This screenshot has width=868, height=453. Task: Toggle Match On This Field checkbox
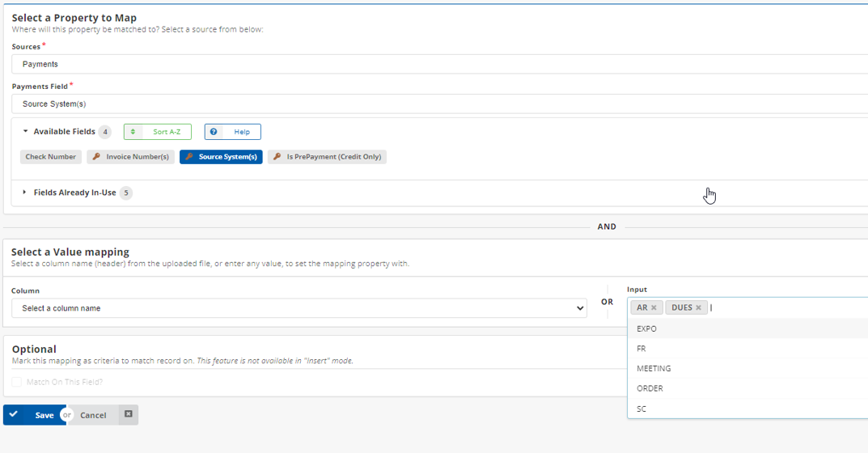pos(17,382)
